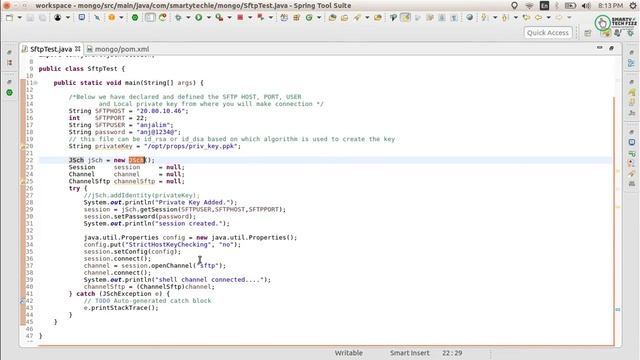Viewport: 640px width, 360px height.
Task: Run the program with green play icon
Action: coord(199,18)
